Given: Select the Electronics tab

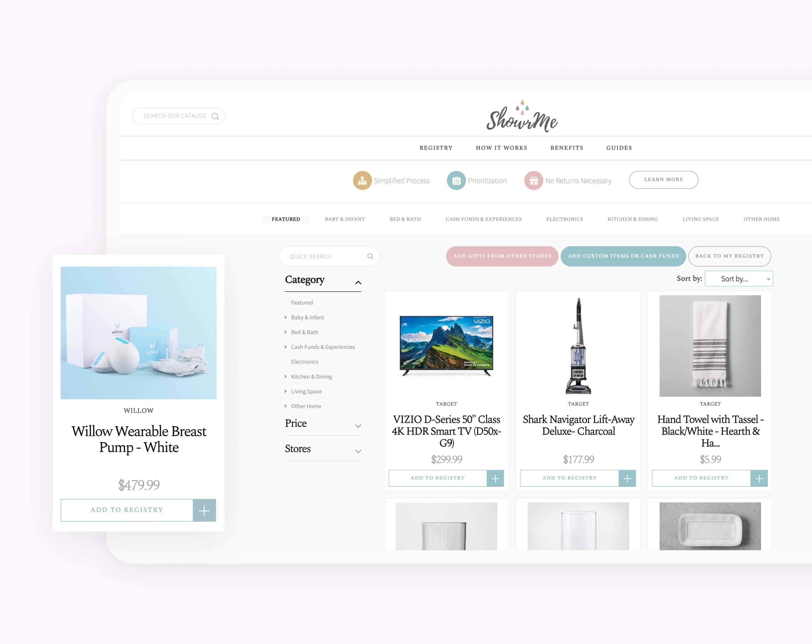Looking at the screenshot, I should tap(565, 219).
